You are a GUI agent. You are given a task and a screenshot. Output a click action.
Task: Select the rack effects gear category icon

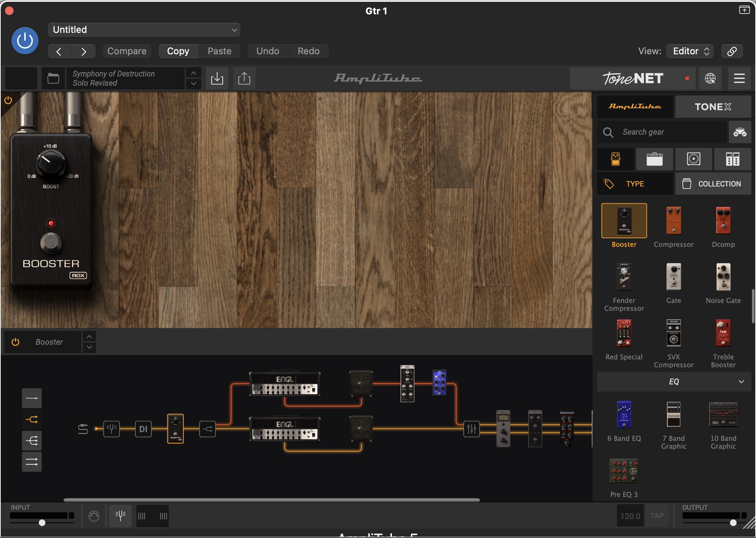tap(732, 159)
